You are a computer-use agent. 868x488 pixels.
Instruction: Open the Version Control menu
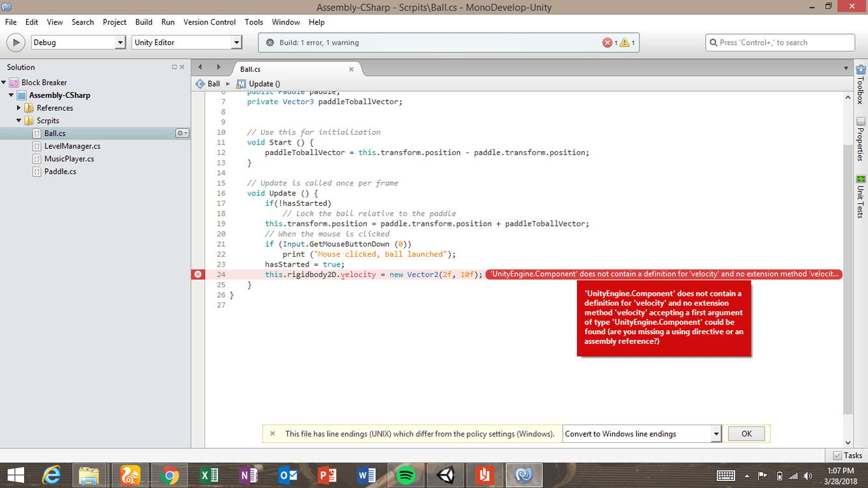[209, 22]
